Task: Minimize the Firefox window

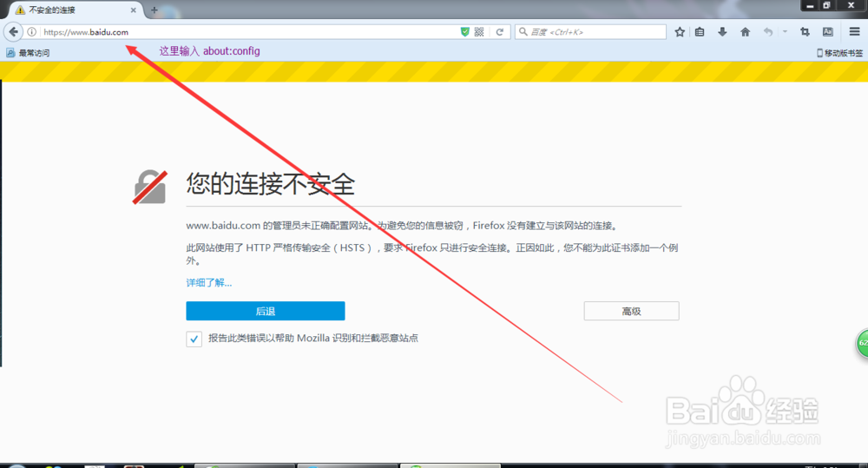Action: (810, 5)
